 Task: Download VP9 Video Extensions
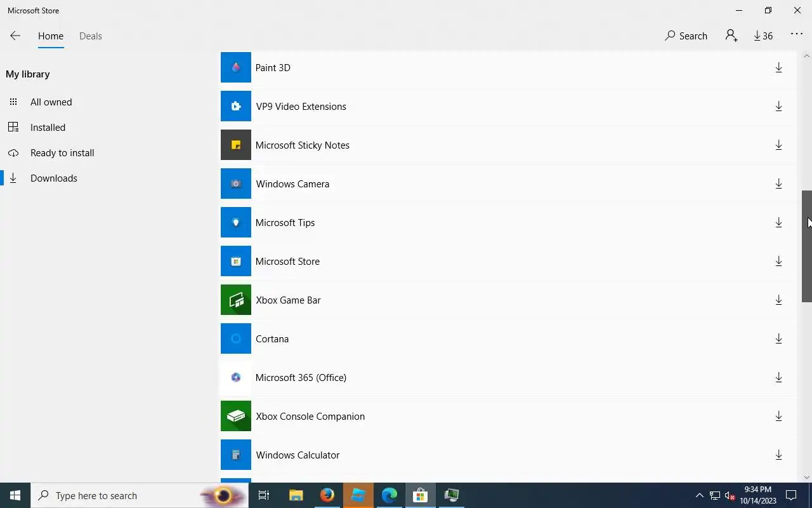[778, 106]
